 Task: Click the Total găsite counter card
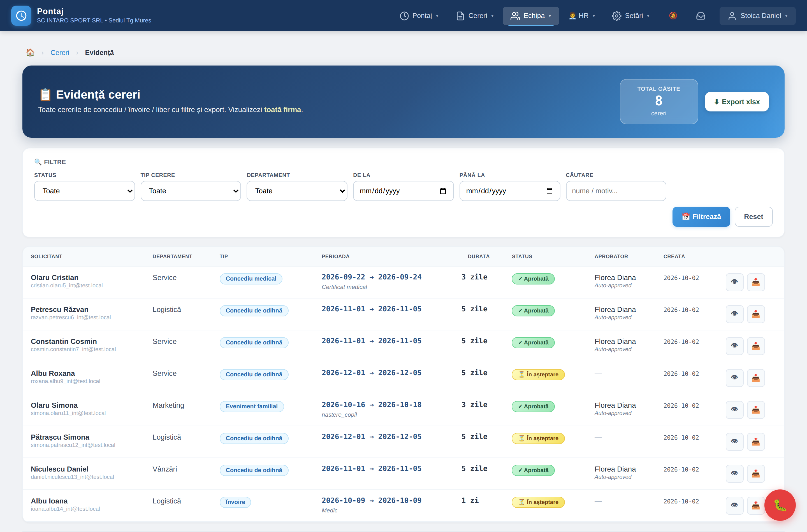[659, 101]
